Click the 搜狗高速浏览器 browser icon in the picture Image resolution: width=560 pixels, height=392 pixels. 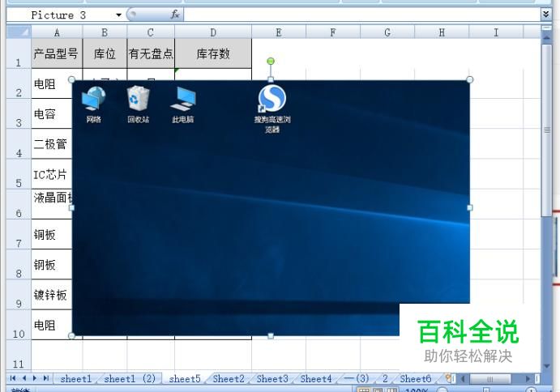point(272,109)
